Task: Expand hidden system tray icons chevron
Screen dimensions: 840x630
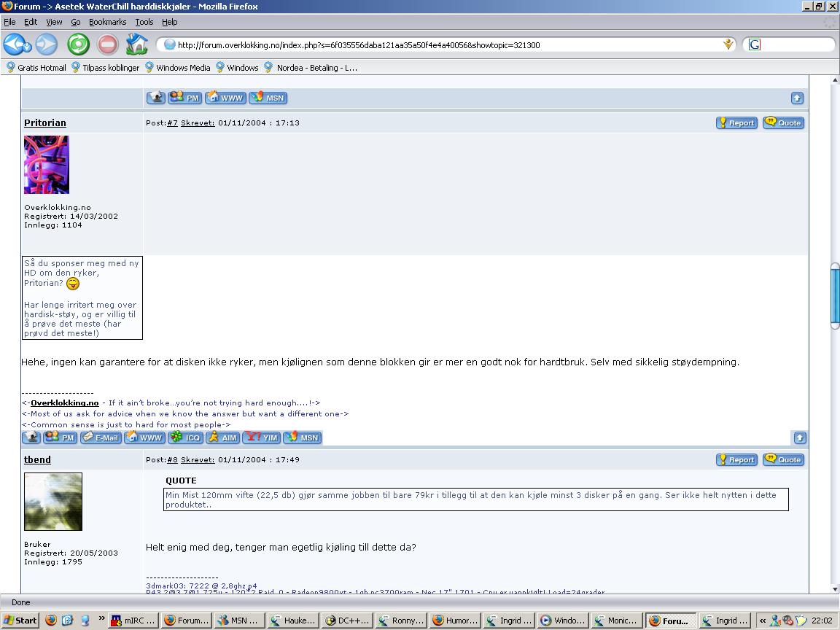Action: tap(762, 621)
